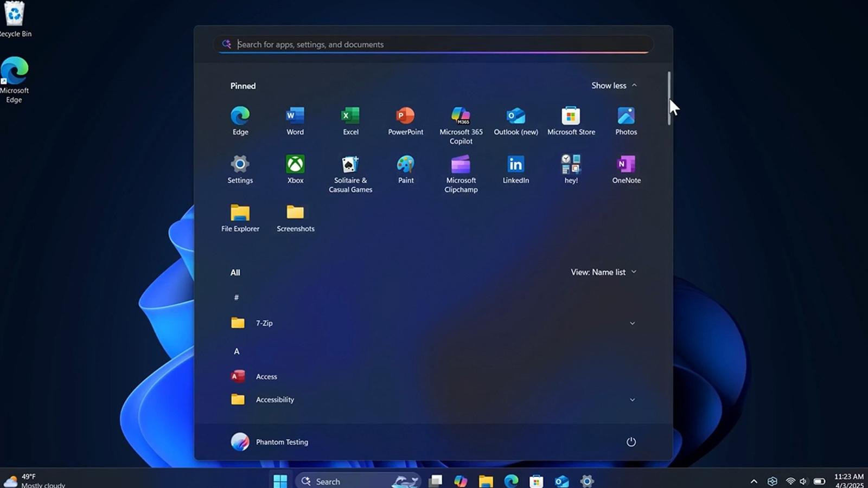Open the clock and date flyout
This screenshot has width=868, height=488.
coord(849,481)
